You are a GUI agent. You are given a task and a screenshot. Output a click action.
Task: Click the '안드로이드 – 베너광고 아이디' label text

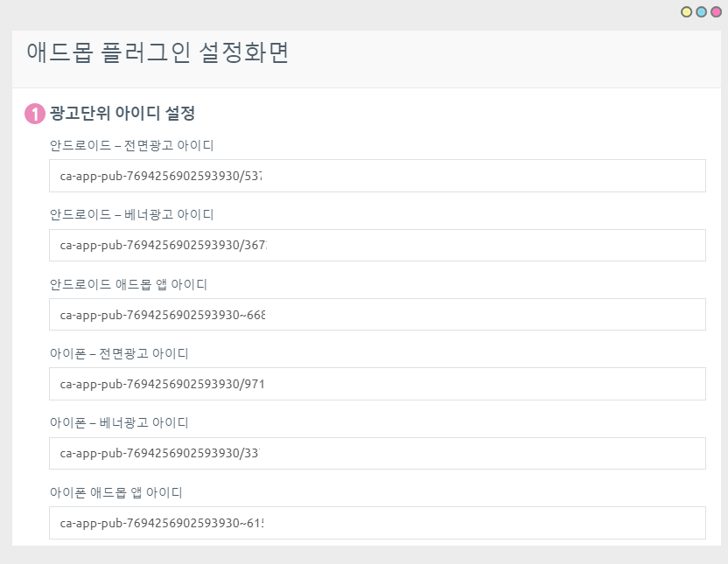tap(131, 214)
